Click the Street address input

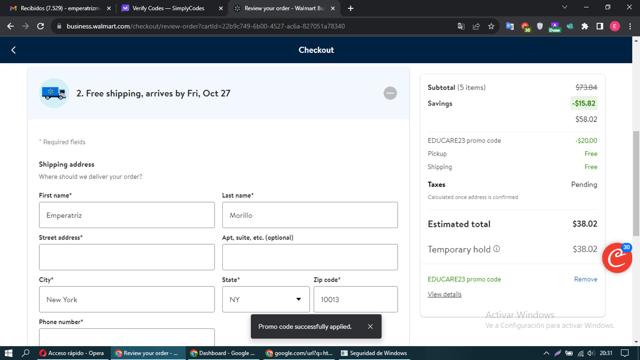coord(127,257)
